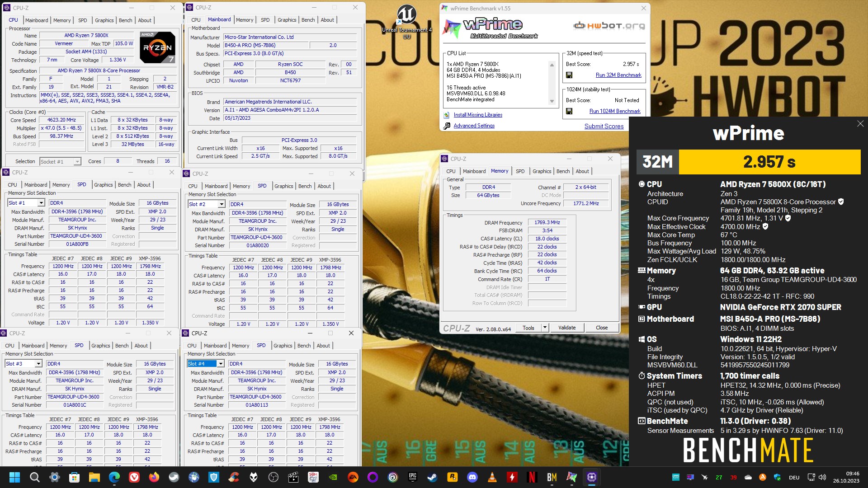The width and height of the screenshot is (868, 488).
Task: Open EA app icon in taskbar
Action: tap(353, 477)
